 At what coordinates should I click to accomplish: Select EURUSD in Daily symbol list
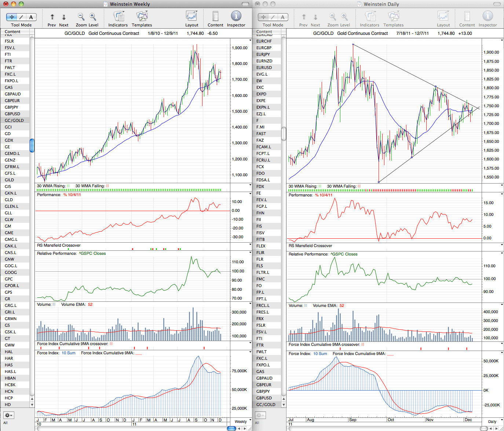(266, 68)
